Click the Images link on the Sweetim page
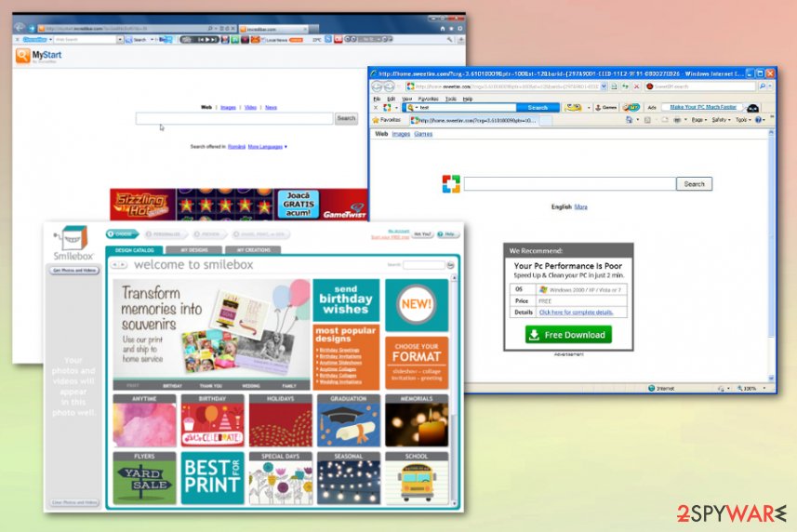The width and height of the screenshot is (797, 532). 401,134
